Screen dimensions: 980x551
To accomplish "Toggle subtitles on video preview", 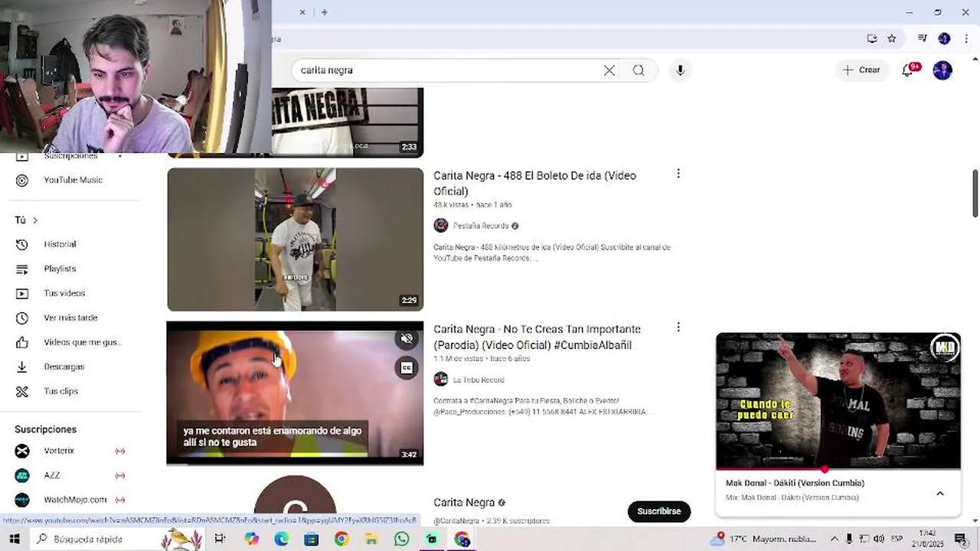I will [x=407, y=368].
